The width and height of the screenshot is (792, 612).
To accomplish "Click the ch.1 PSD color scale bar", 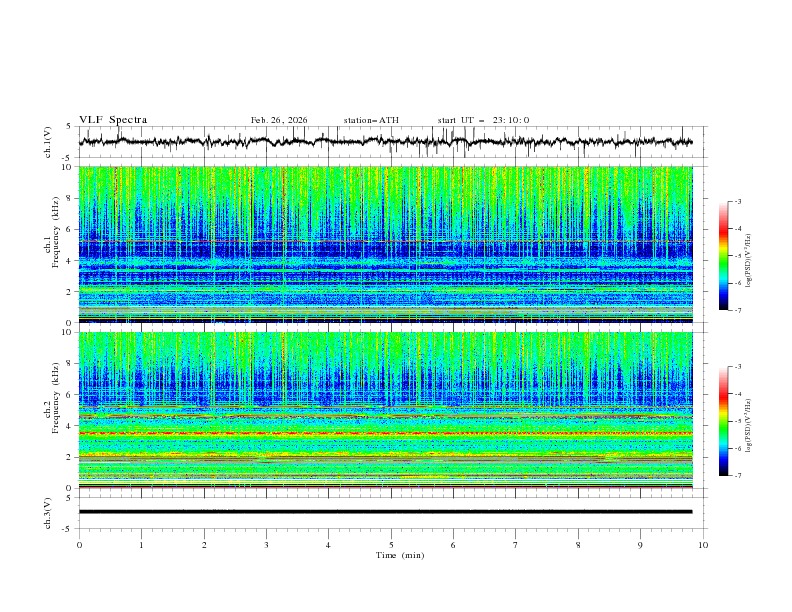I will (x=724, y=256).
